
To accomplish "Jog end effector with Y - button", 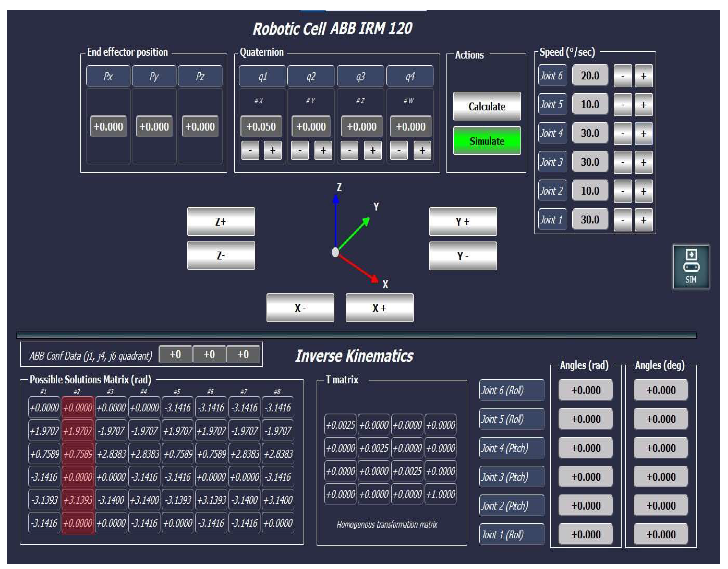I will pyautogui.click(x=463, y=256).
